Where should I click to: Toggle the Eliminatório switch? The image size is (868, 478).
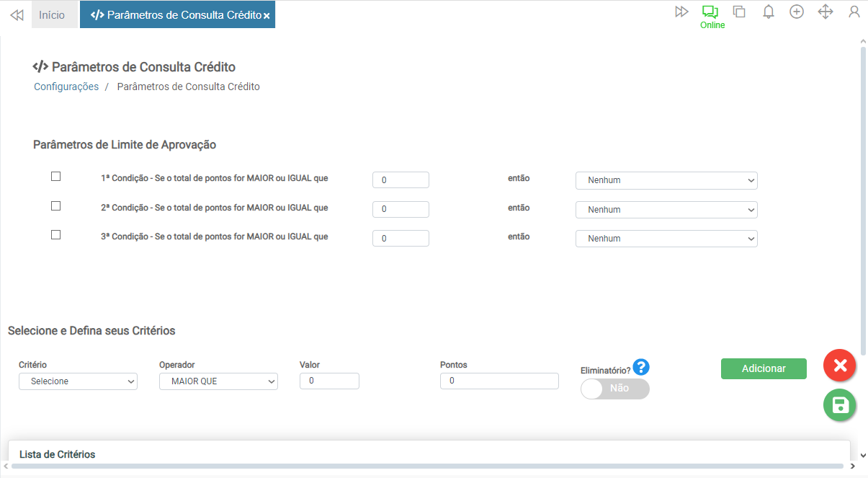tap(614, 389)
